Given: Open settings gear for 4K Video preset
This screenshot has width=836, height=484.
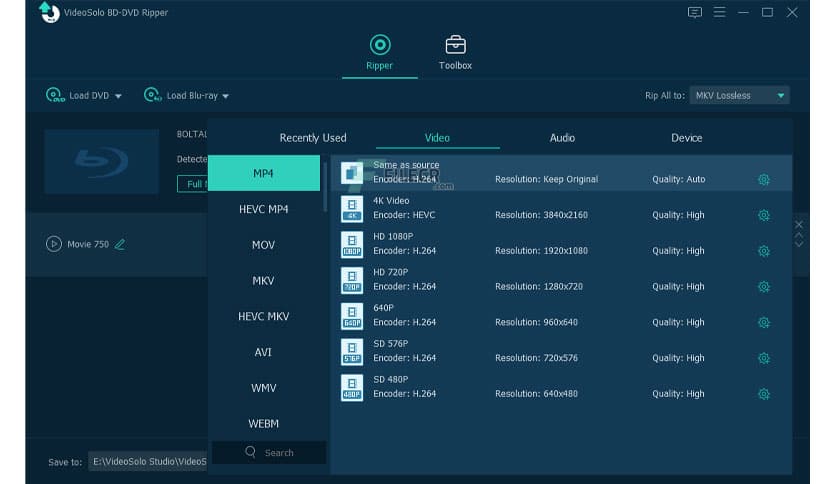Looking at the screenshot, I should coord(763,215).
